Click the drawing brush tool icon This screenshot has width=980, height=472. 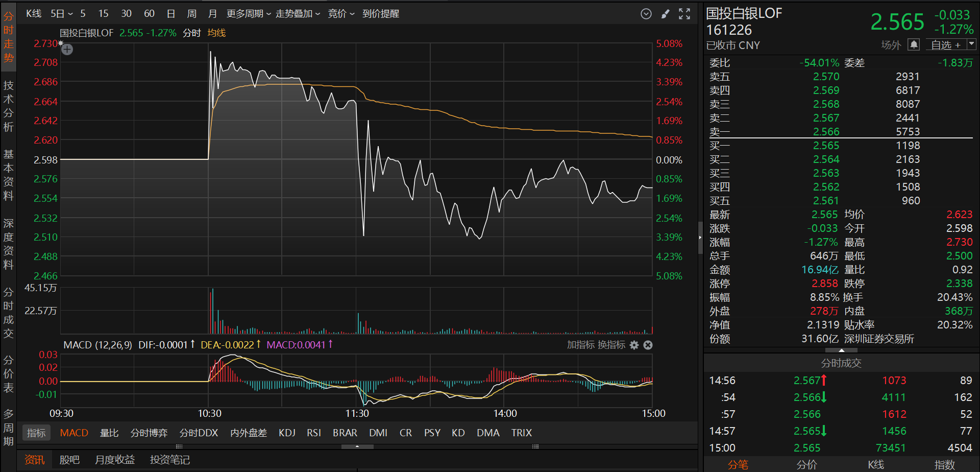(665, 14)
